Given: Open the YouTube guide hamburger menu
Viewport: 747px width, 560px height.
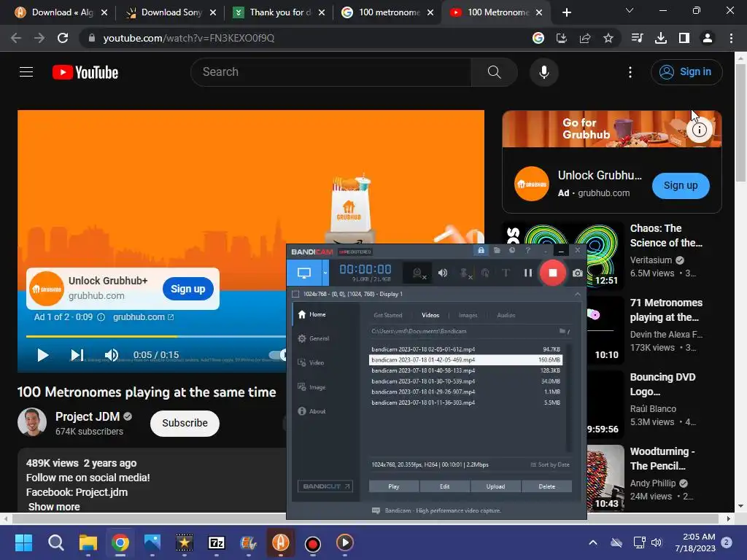Looking at the screenshot, I should [x=26, y=72].
